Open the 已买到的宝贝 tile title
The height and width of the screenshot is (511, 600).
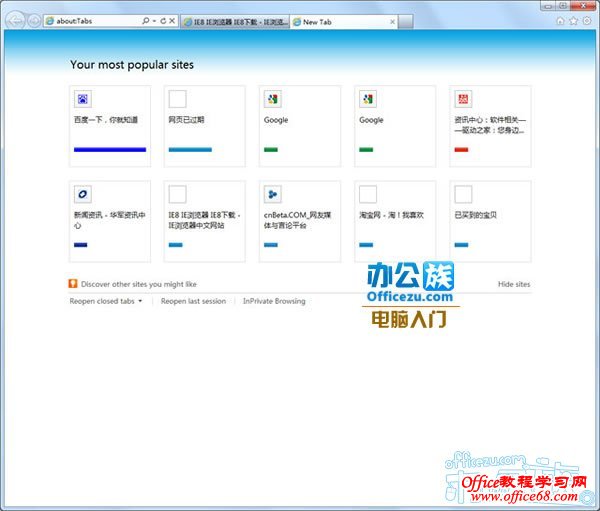476,215
